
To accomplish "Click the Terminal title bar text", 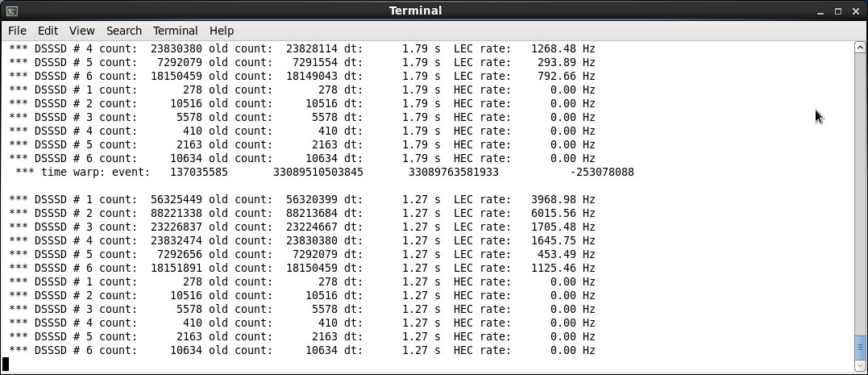I will coord(415,10).
